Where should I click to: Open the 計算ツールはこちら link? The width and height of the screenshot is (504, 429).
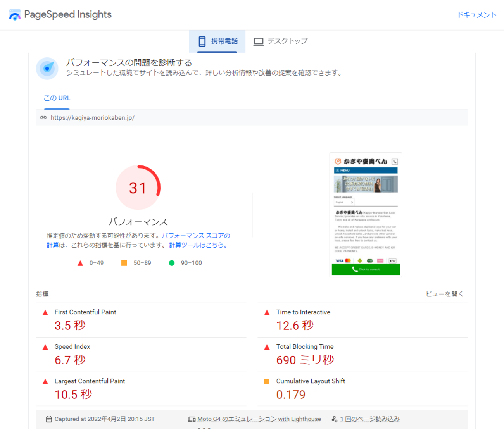click(198, 245)
